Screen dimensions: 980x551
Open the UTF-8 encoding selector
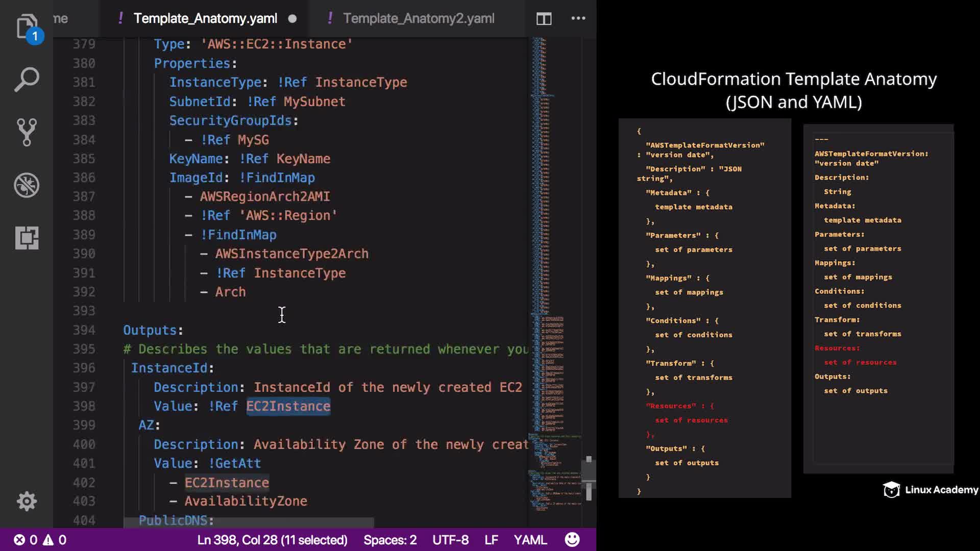pyautogui.click(x=450, y=540)
